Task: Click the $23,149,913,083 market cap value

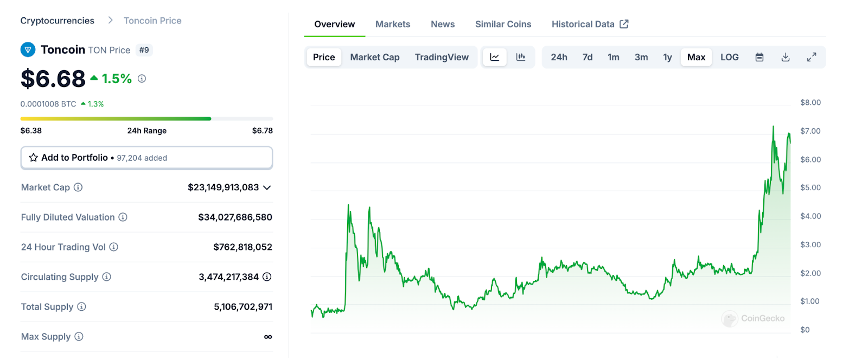Action: point(223,187)
